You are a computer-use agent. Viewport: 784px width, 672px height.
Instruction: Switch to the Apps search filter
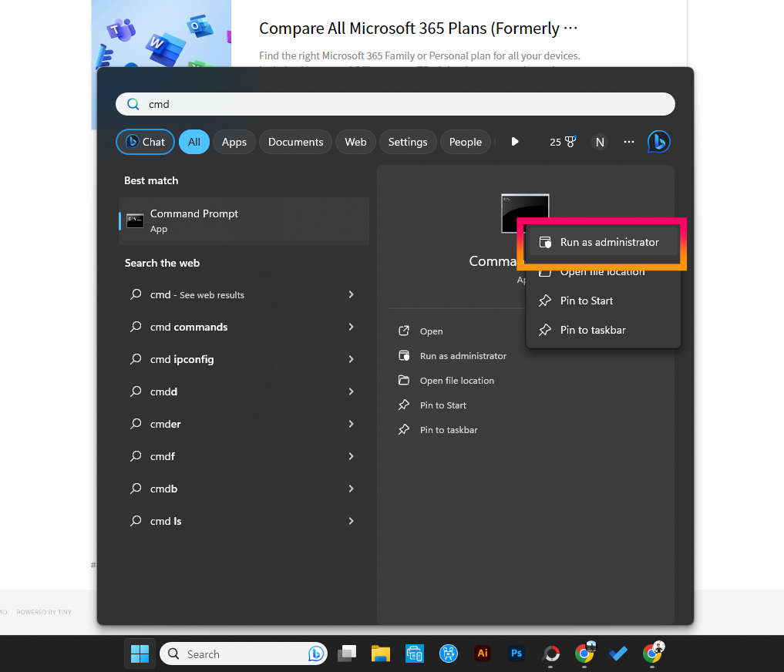point(234,141)
